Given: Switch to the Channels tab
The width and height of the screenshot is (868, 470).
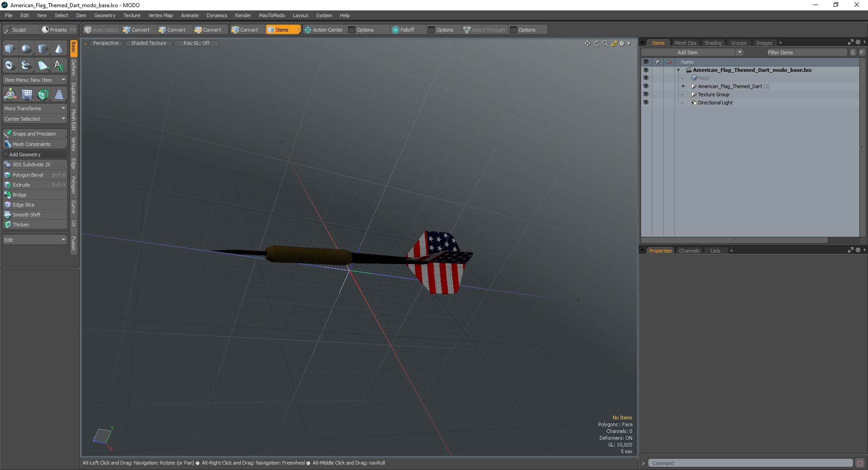Looking at the screenshot, I should coord(689,251).
